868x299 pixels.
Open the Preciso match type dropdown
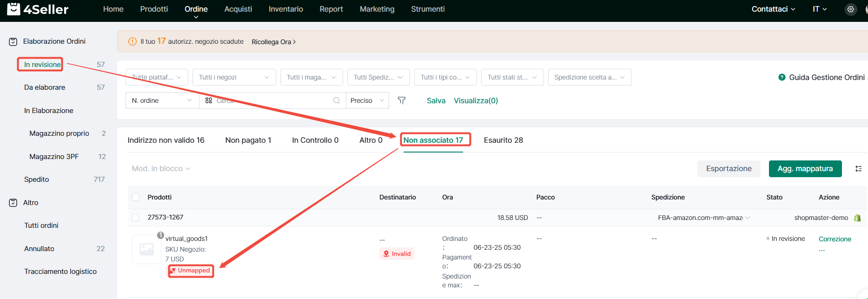click(x=367, y=100)
